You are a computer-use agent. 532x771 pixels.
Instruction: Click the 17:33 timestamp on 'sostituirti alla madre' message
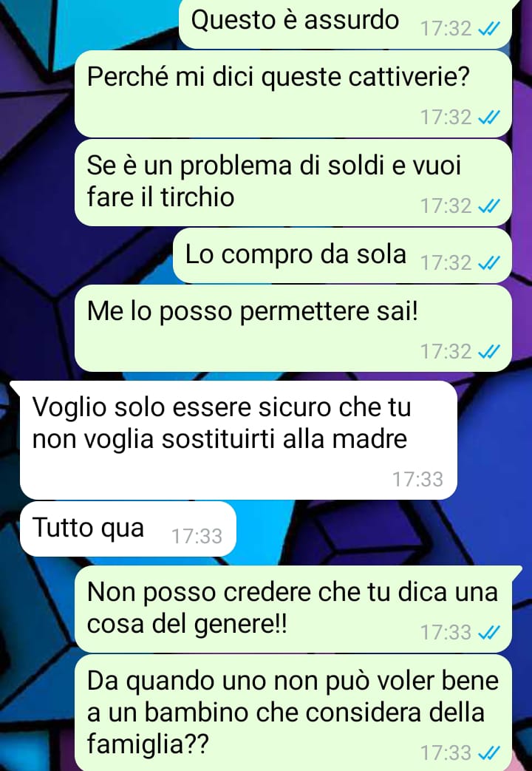(417, 480)
